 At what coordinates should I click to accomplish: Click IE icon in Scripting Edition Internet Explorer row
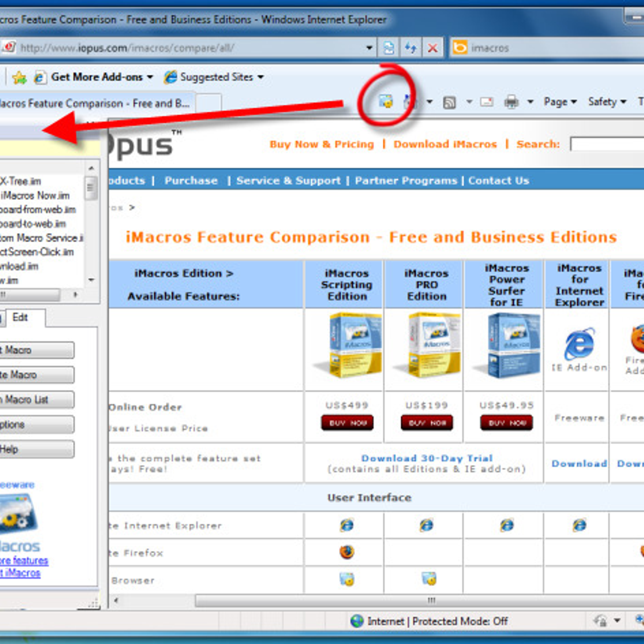click(347, 525)
